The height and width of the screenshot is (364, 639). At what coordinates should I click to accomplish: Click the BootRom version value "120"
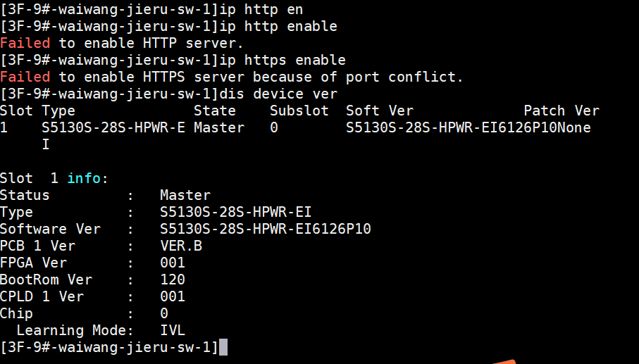pyautogui.click(x=173, y=280)
